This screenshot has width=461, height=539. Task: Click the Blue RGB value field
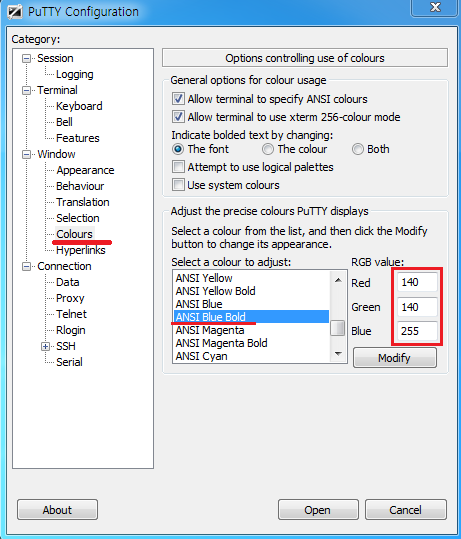(x=417, y=331)
